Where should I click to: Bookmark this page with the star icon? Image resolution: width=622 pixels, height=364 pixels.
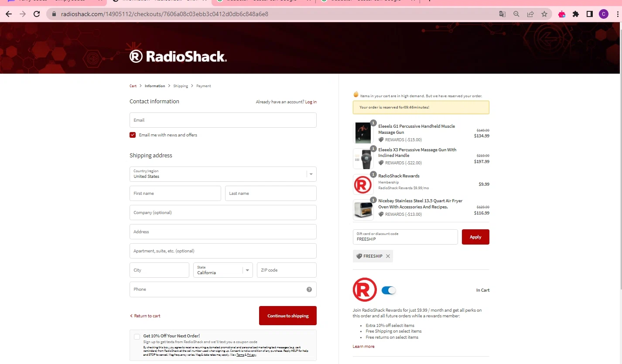(x=544, y=14)
